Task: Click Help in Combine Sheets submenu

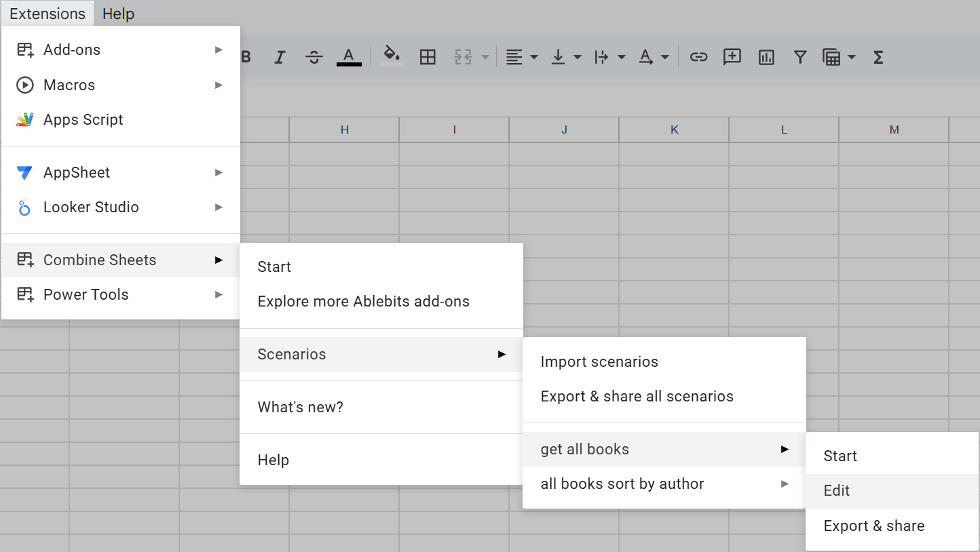Action: click(x=381, y=460)
